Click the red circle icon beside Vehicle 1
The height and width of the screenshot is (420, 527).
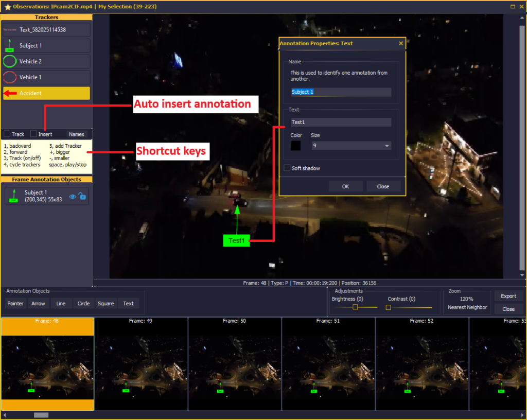pos(10,77)
